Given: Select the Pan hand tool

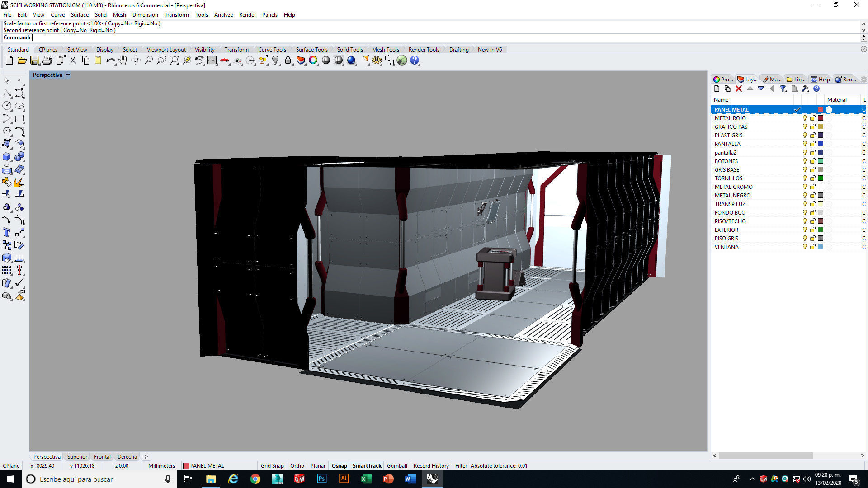Looking at the screenshot, I should click(123, 60).
